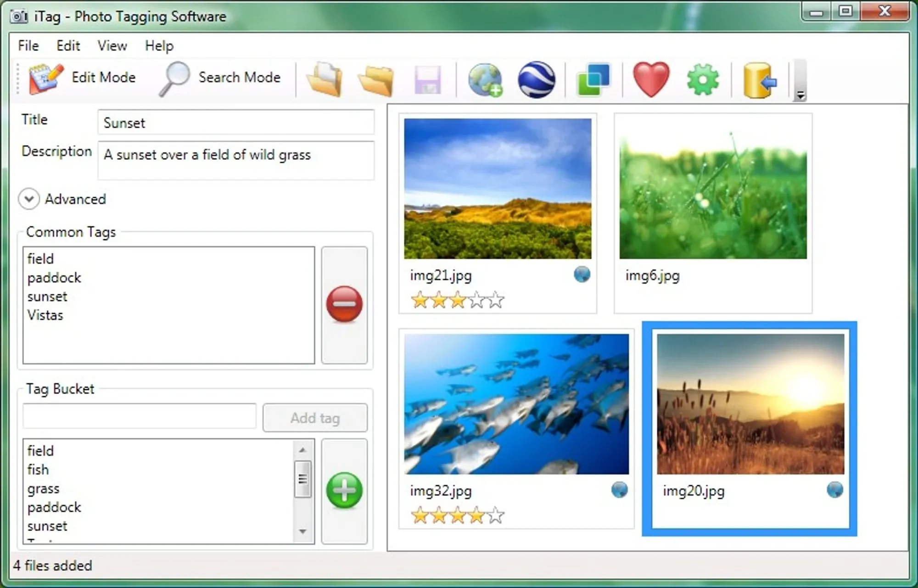Open the File menu
Screen dimensions: 918x588
28,46
